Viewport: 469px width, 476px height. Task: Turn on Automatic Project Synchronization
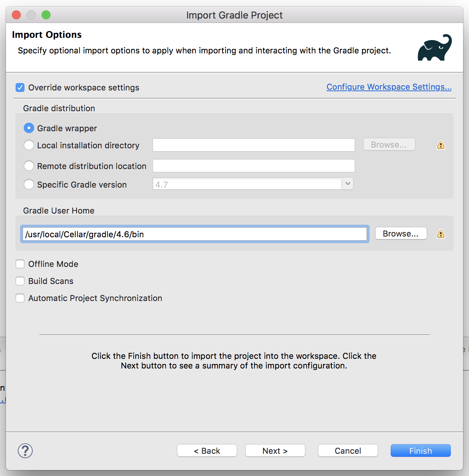click(20, 298)
